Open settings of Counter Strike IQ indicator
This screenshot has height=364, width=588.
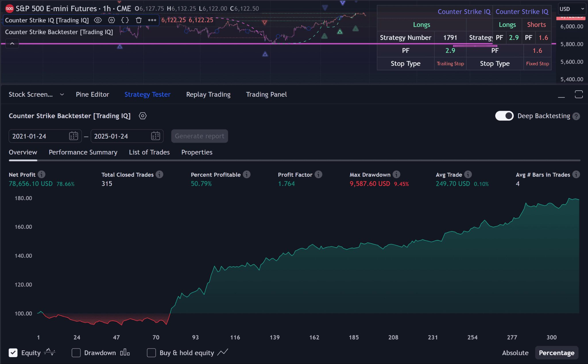pos(111,20)
